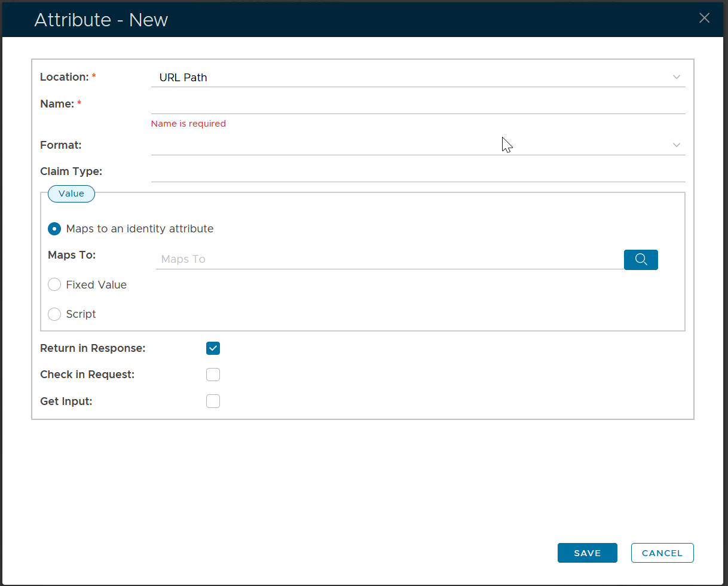Close the Attribute dialog with the X icon
728x586 pixels.
point(704,18)
